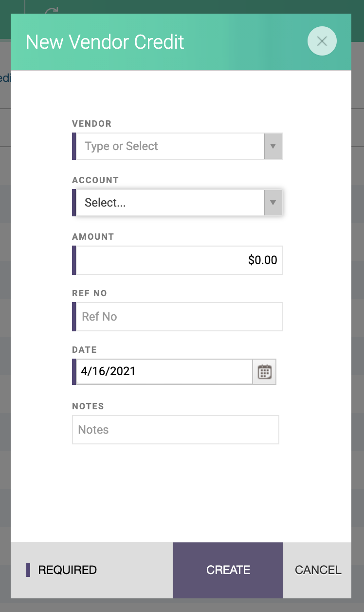Focus the Amount field showing $0.00
This screenshot has height=612, width=364.
point(179,260)
